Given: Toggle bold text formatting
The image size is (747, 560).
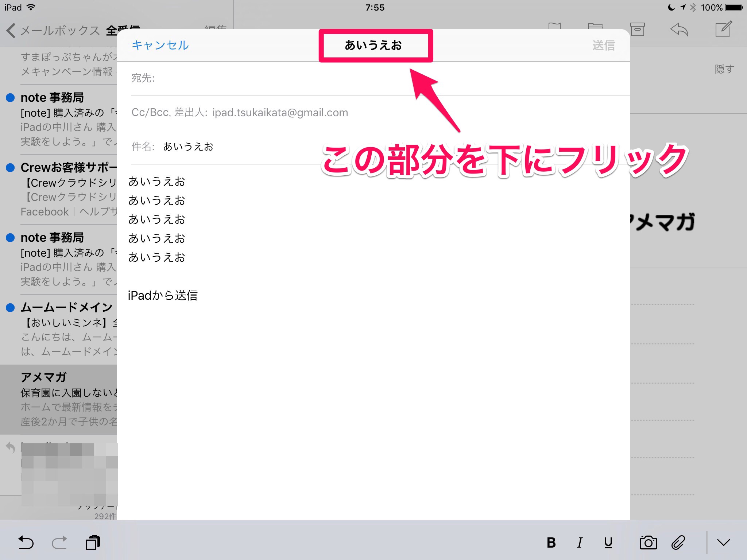Looking at the screenshot, I should [x=551, y=542].
